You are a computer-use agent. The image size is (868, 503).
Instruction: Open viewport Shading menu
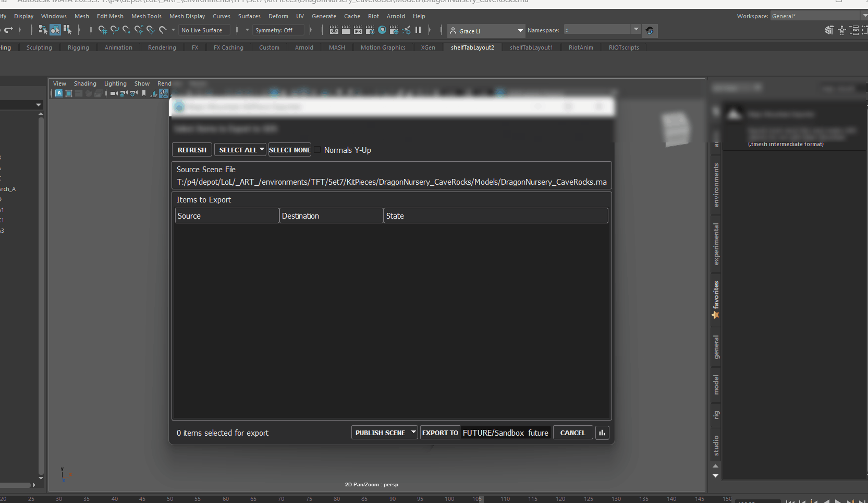85,83
